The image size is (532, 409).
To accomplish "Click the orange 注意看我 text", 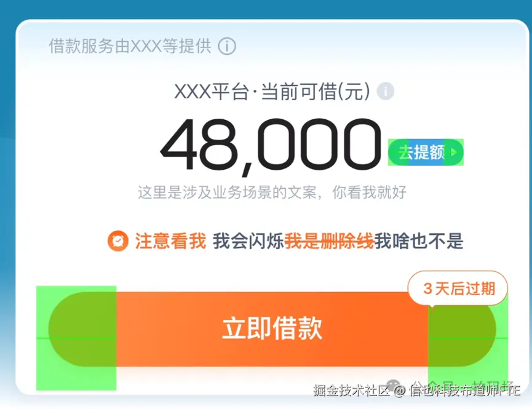I will [x=170, y=241].
